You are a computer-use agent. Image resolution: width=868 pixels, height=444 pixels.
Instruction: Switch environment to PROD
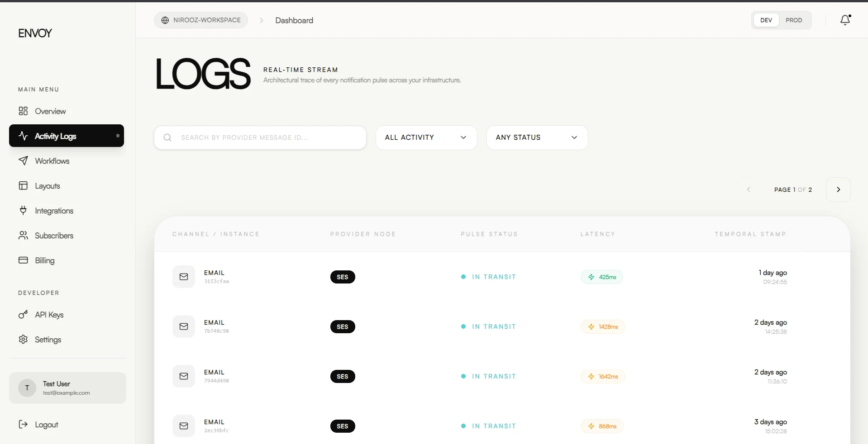point(794,20)
